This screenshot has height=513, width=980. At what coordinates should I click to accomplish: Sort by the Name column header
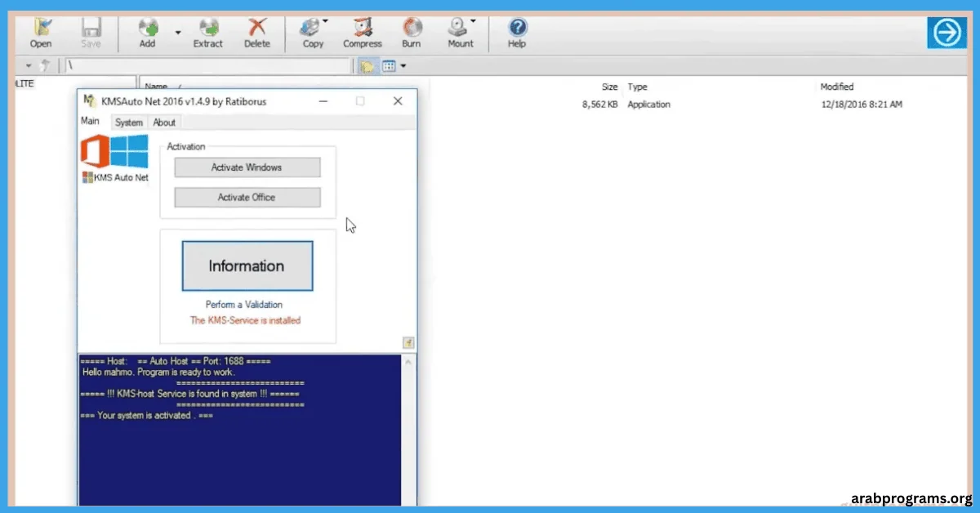coord(156,86)
